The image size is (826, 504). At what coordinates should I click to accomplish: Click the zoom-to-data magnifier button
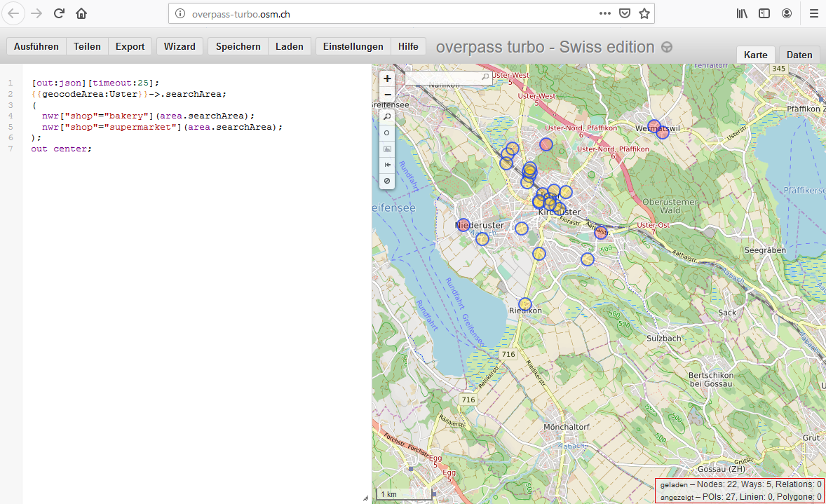pyautogui.click(x=387, y=116)
